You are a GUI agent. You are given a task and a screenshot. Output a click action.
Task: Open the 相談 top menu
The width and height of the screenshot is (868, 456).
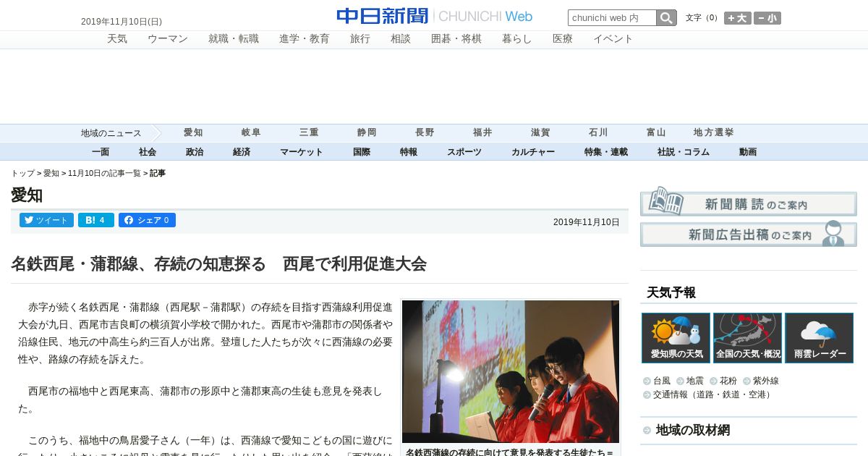(401, 39)
